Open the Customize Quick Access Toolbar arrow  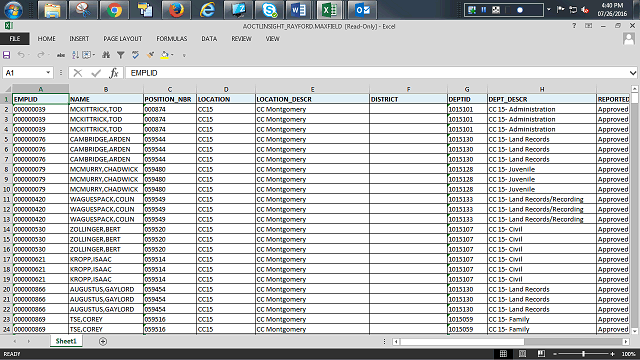click(x=184, y=55)
